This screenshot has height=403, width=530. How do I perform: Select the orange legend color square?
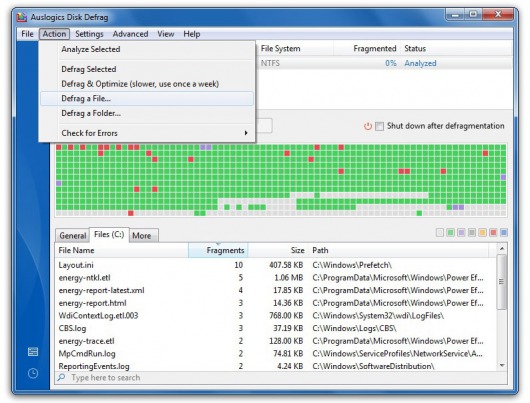click(x=482, y=233)
